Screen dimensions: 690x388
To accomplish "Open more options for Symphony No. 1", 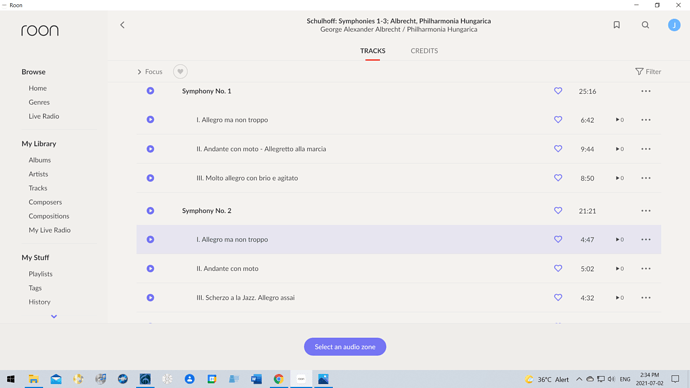I will tap(646, 91).
